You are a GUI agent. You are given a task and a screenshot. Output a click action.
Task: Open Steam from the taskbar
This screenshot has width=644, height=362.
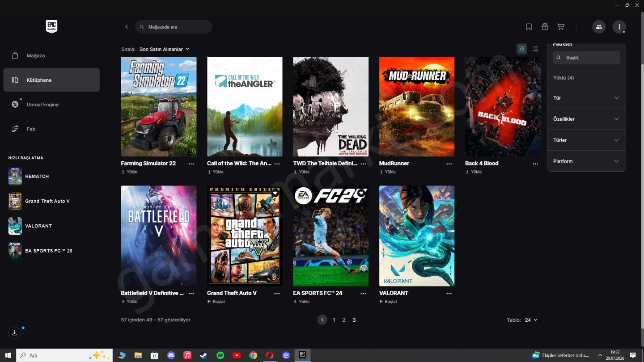click(x=203, y=355)
